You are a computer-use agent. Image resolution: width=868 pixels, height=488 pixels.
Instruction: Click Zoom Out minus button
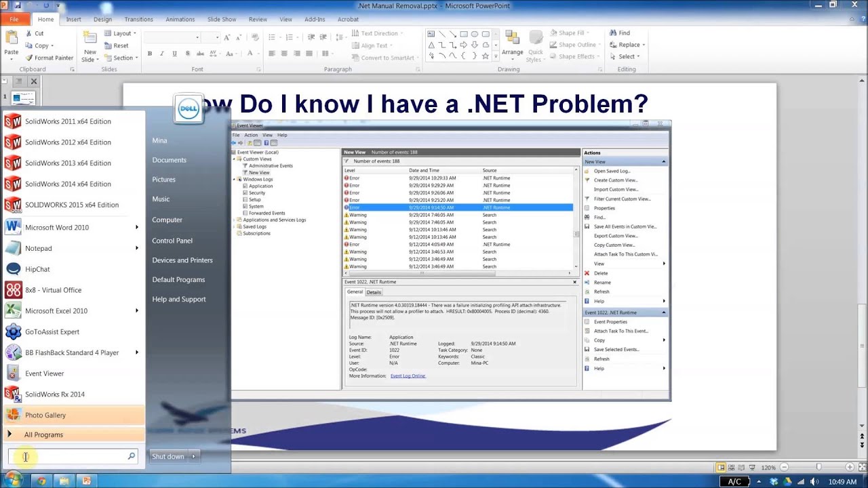(785, 468)
